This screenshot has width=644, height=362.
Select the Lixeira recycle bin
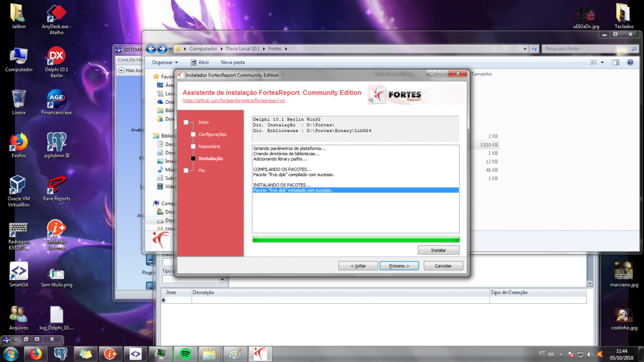[19, 102]
